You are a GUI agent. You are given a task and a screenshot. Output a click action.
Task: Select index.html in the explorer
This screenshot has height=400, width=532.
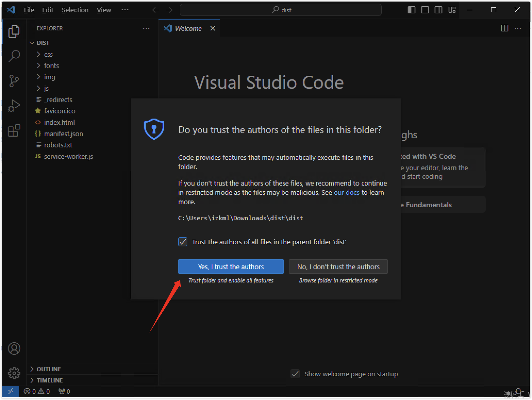[59, 122]
